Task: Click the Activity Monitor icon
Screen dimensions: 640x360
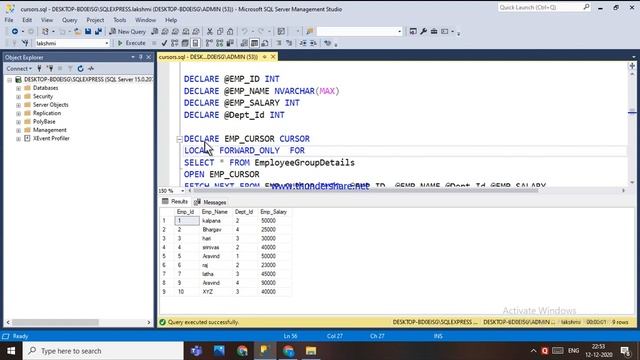Action: click(x=91, y=69)
